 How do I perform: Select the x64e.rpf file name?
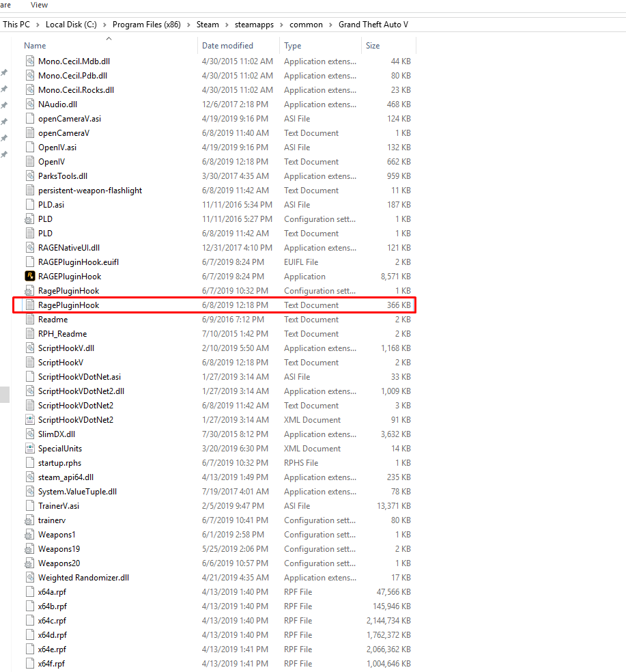[x=53, y=649]
